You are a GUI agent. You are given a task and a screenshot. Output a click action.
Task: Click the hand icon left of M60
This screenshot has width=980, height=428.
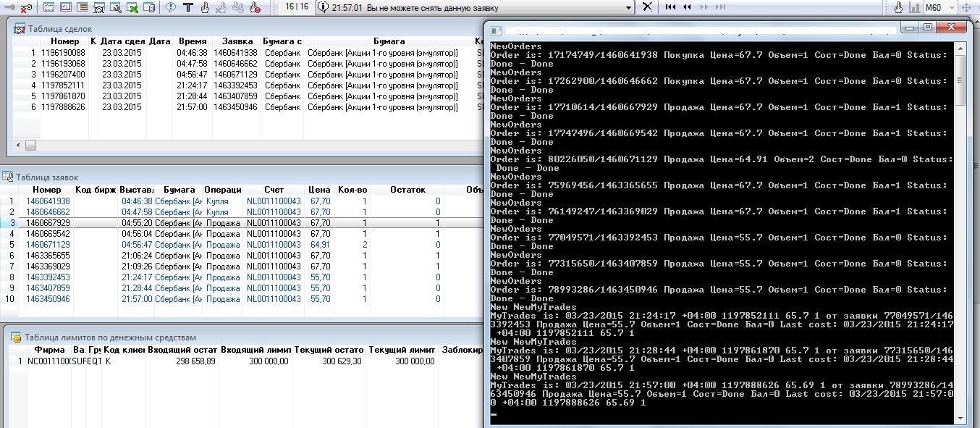pyautogui.click(x=898, y=7)
